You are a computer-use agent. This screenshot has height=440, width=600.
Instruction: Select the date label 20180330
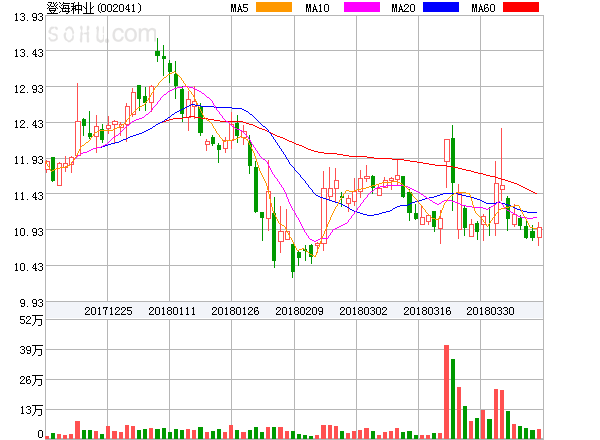pyautogui.click(x=490, y=311)
